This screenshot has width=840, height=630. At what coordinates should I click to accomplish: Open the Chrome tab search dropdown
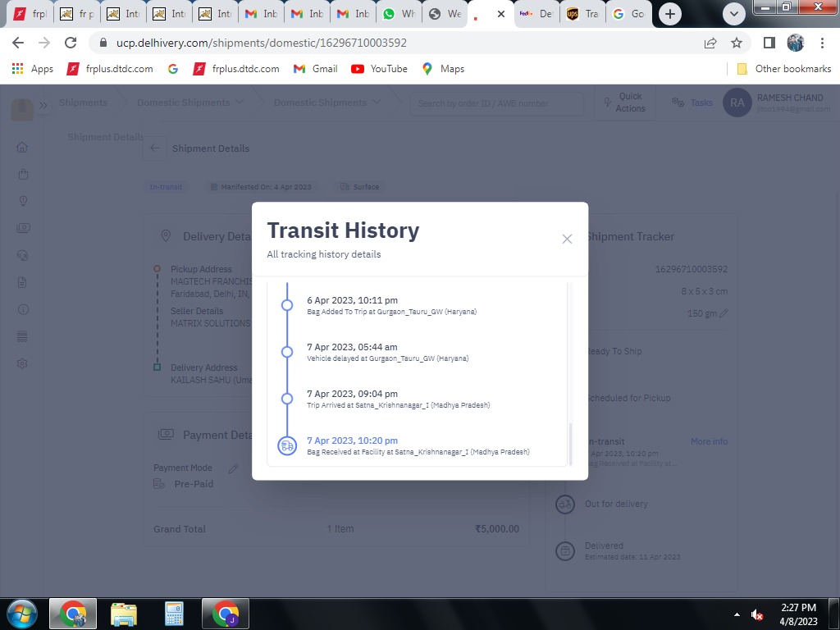pos(734,14)
